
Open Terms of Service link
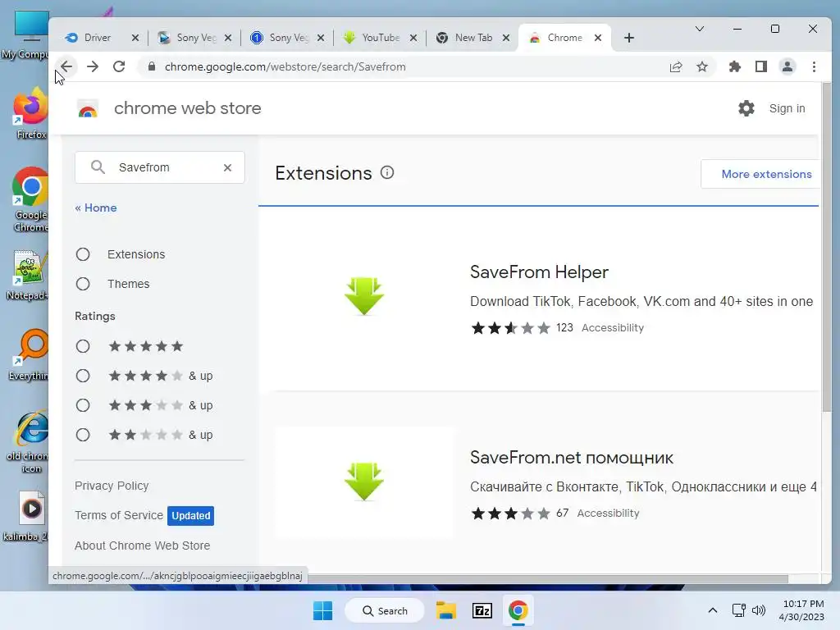point(119,515)
